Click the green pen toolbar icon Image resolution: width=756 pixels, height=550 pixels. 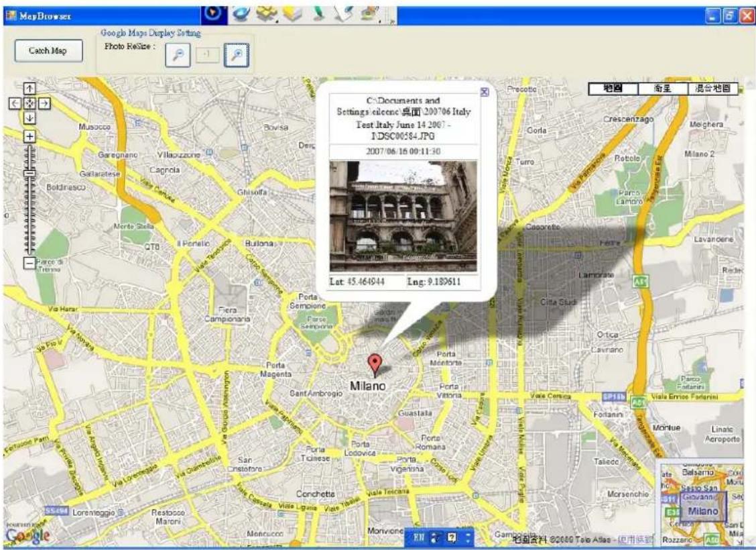(318, 13)
